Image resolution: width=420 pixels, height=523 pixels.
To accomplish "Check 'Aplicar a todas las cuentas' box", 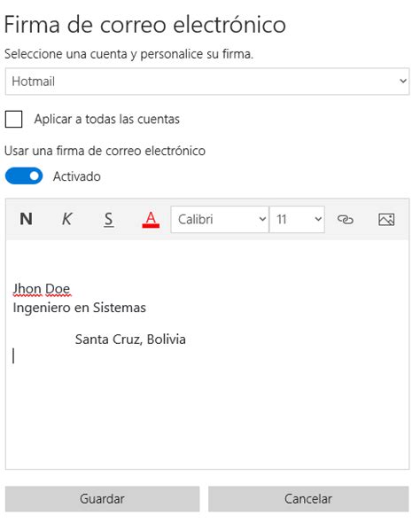I will [x=13, y=119].
